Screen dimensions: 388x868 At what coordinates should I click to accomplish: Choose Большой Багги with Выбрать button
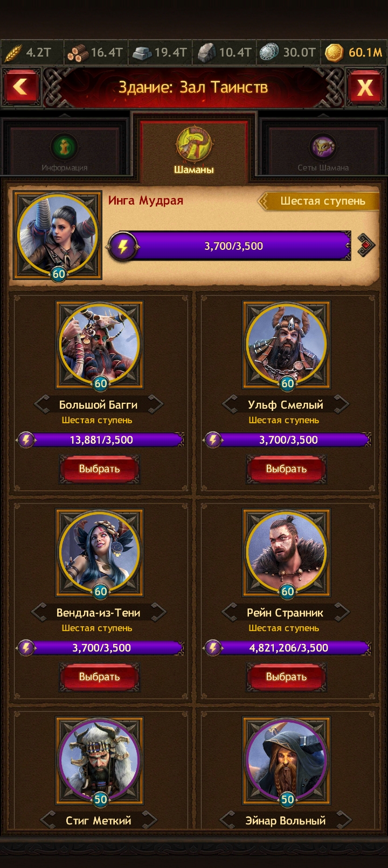(99, 468)
